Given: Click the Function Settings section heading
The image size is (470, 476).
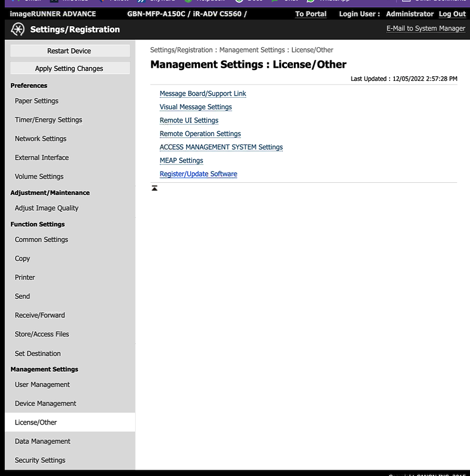Looking at the screenshot, I should pos(38,224).
